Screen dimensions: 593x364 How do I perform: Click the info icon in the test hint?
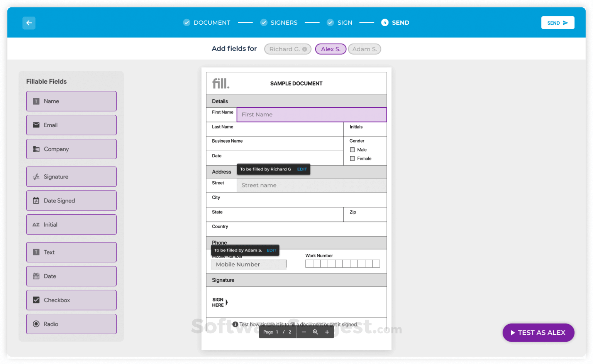pyautogui.click(x=235, y=324)
